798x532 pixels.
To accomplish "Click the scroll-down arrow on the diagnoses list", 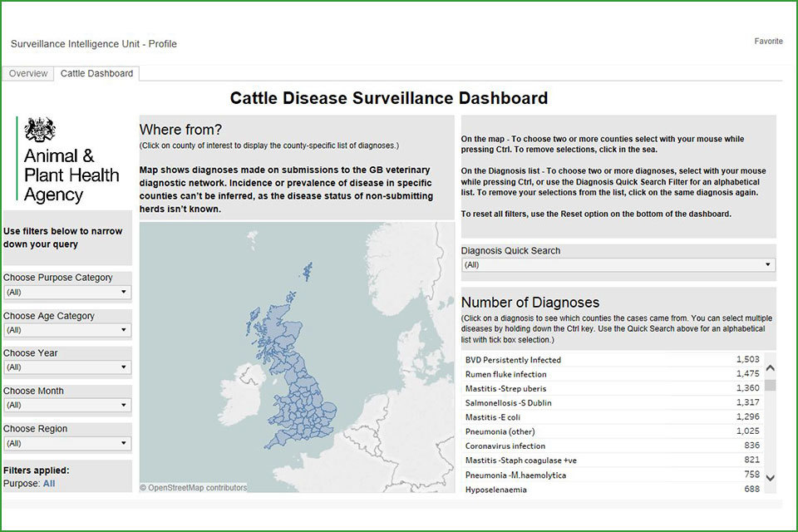I will [771, 478].
